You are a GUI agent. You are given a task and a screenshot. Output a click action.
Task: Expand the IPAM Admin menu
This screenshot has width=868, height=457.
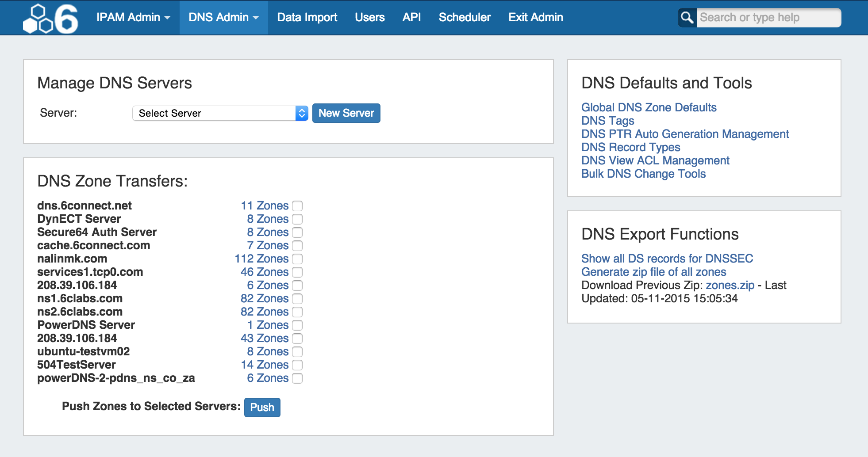[133, 18]
